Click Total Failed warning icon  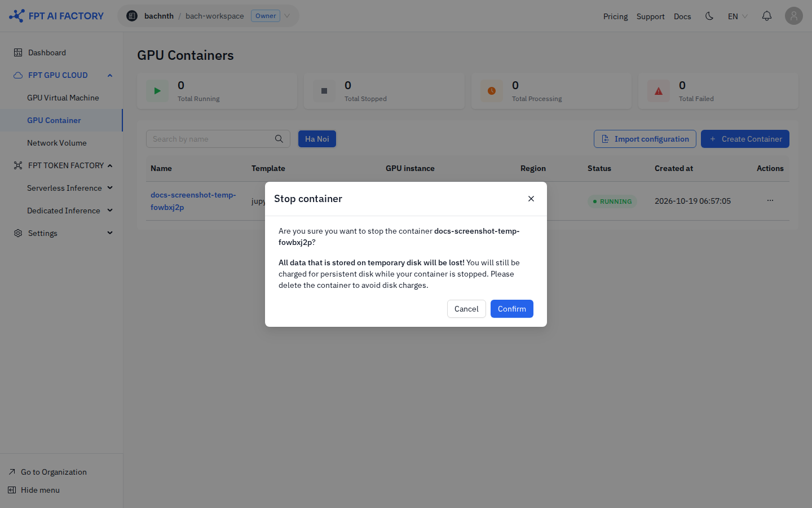tap(659, 91)
